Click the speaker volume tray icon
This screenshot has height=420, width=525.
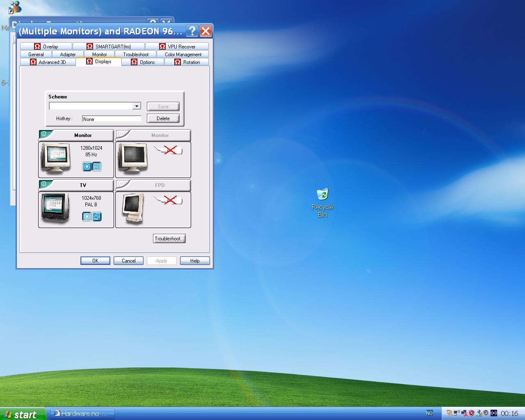point(486,413)
